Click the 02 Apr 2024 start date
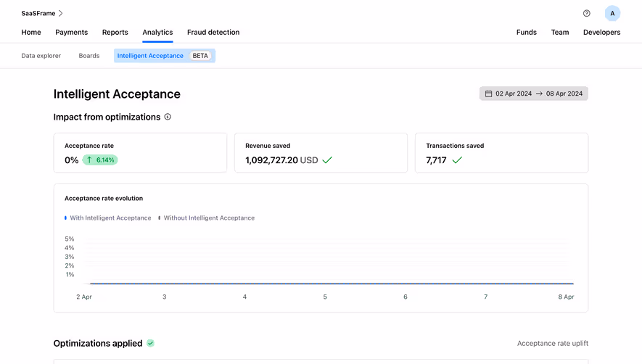 (x=514, y=94)
